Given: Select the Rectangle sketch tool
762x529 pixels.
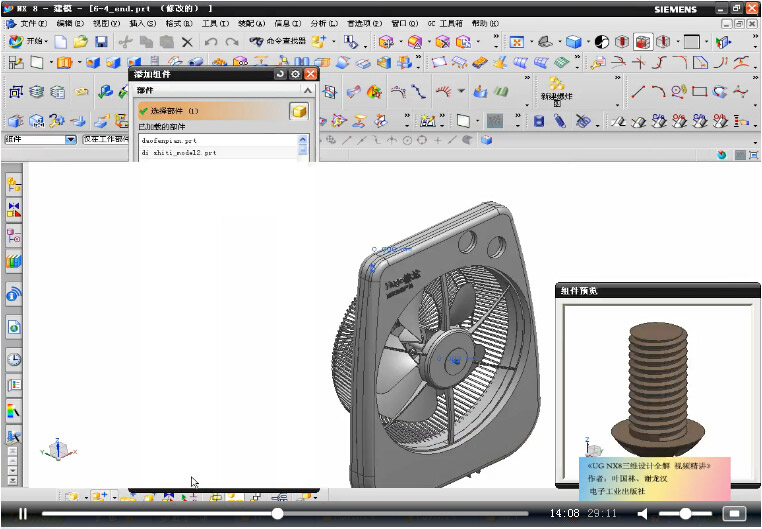Looking at the screenshot, I should [699, 91].
